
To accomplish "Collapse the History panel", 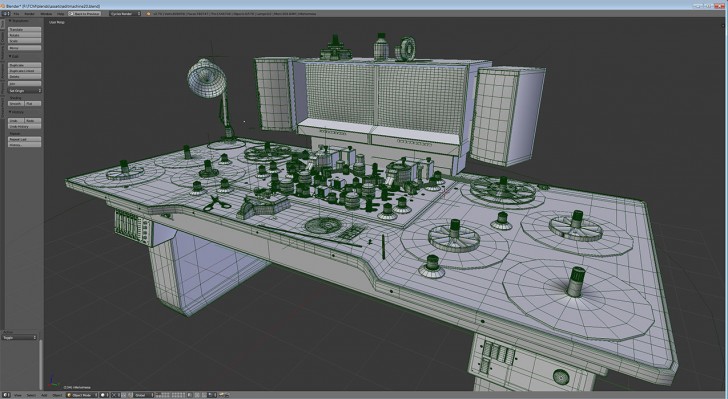I will [17, 112].
